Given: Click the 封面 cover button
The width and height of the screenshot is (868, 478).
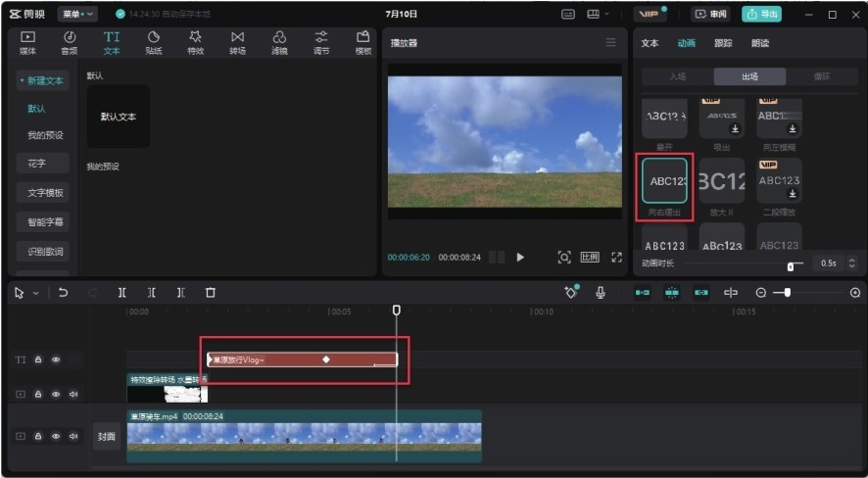Looking at the screenshot, I should coord(106,437).
